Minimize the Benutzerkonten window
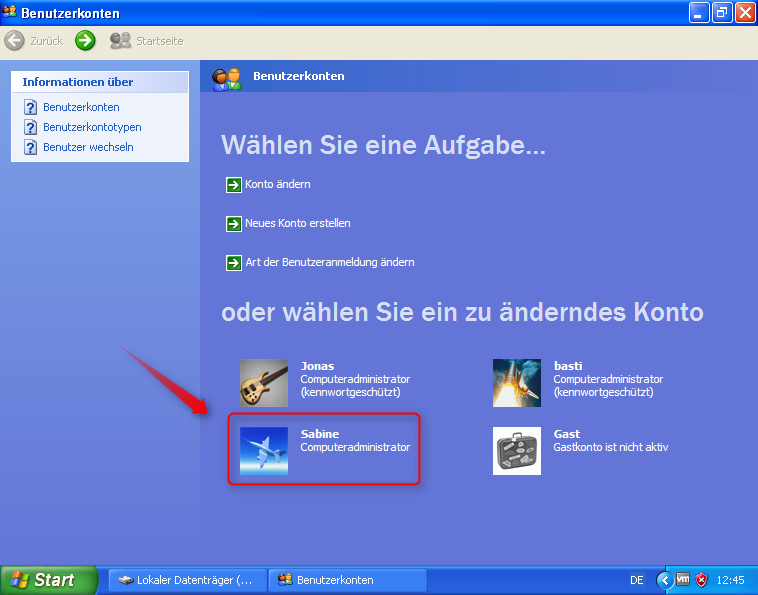Screen dimensions: 758x595 [699, 13]
